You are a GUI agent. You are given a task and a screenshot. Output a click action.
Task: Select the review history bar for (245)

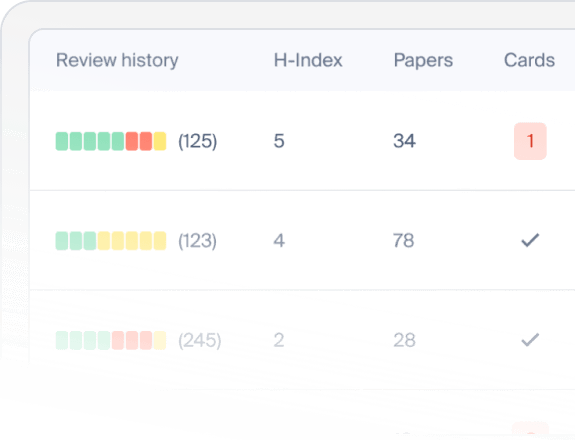111,340
